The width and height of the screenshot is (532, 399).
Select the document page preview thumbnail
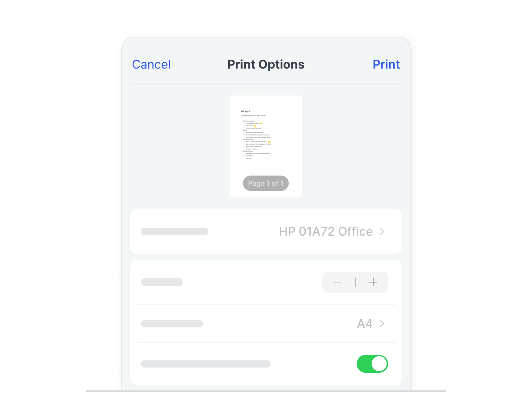click(x=266, y=146)
